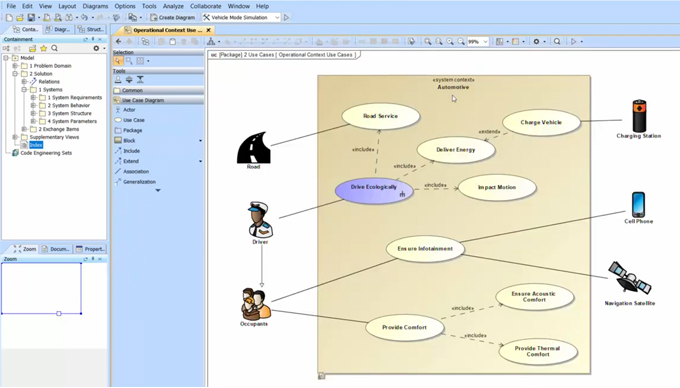Click the Create Diagram button
This screenshot has height=388, width=680.
173,17
